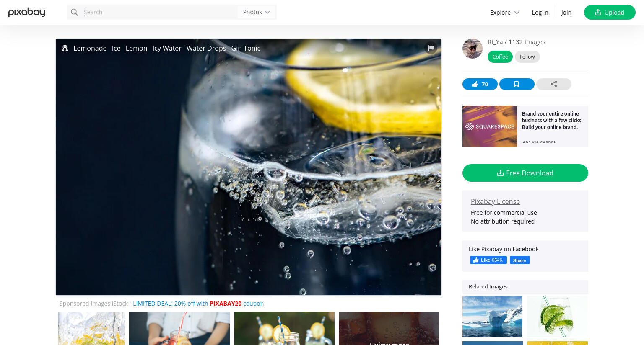Toggle Follow for Ri_Ya

point(527,57)
